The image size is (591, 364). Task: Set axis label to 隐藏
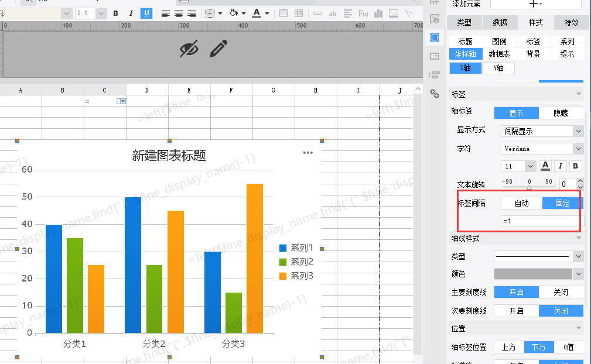[x=561, y=113]
